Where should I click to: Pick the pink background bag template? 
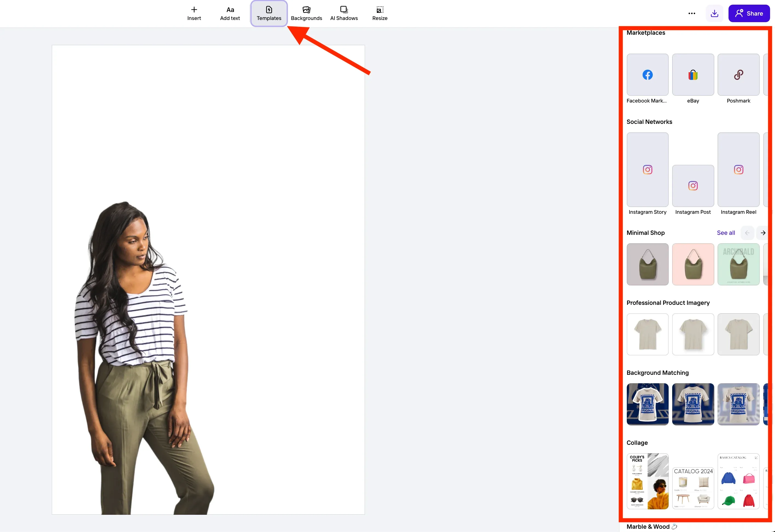click(693, 264)
